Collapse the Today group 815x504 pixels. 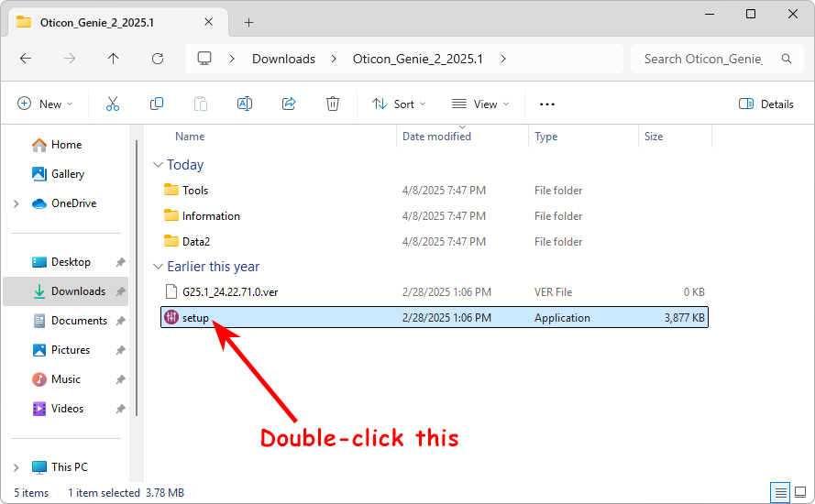157,165
